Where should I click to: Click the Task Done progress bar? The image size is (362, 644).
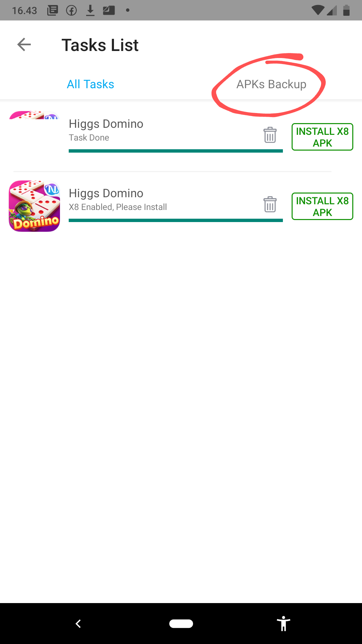[x=176, y=151]
